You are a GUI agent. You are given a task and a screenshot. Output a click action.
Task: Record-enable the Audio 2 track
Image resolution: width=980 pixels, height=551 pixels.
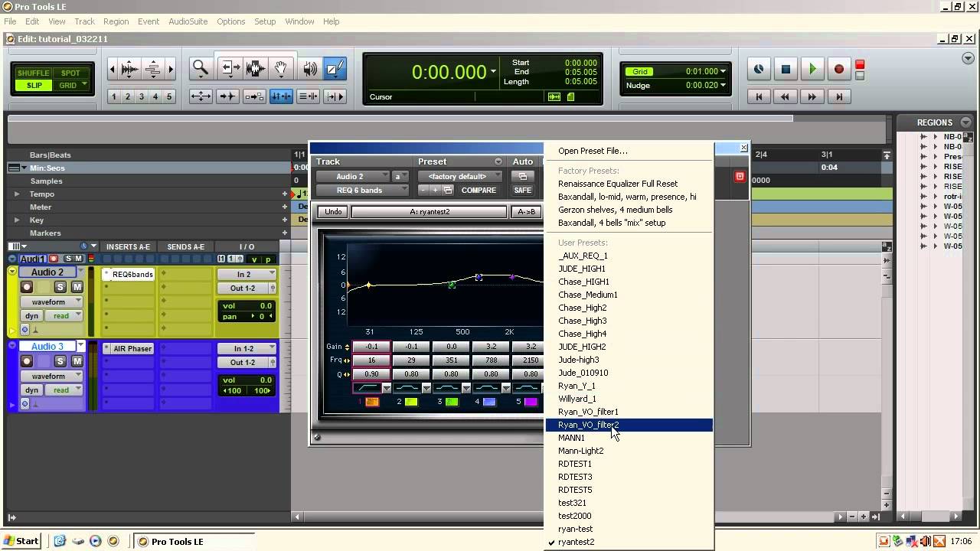tap(27, 287)
